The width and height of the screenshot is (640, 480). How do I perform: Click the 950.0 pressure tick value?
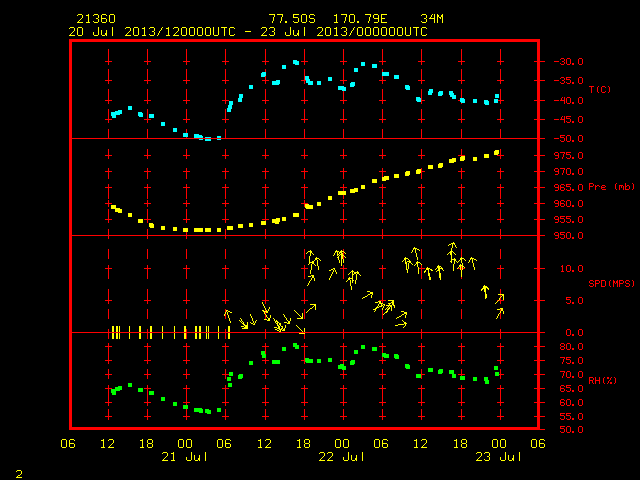(568, 236)
